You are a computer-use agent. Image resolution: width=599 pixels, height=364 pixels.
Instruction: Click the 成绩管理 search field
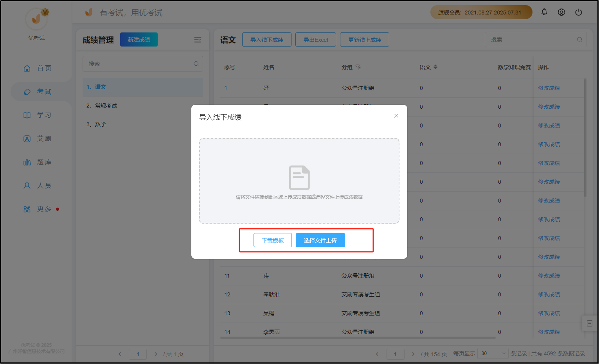[x=143, y=64]
